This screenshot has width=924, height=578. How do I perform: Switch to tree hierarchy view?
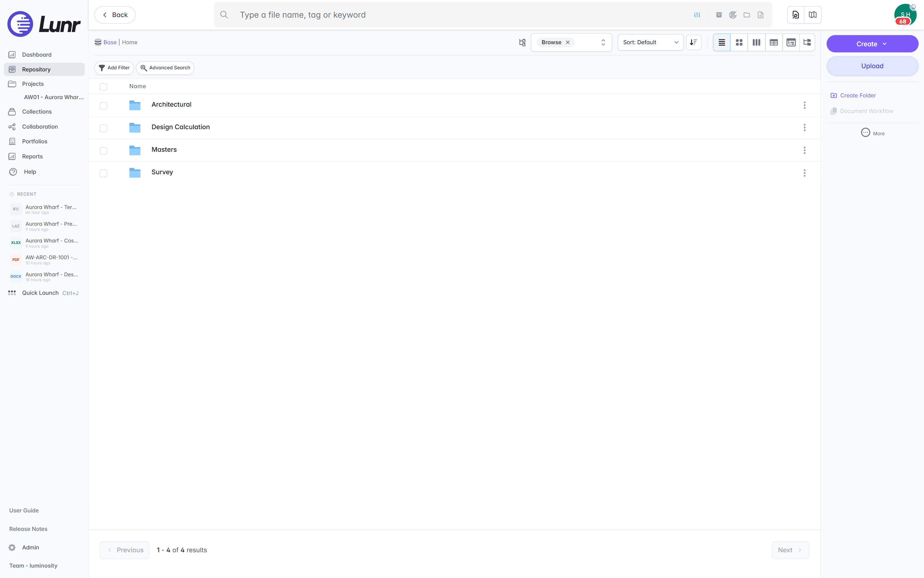pyautogui.click(x=807, y=42)
